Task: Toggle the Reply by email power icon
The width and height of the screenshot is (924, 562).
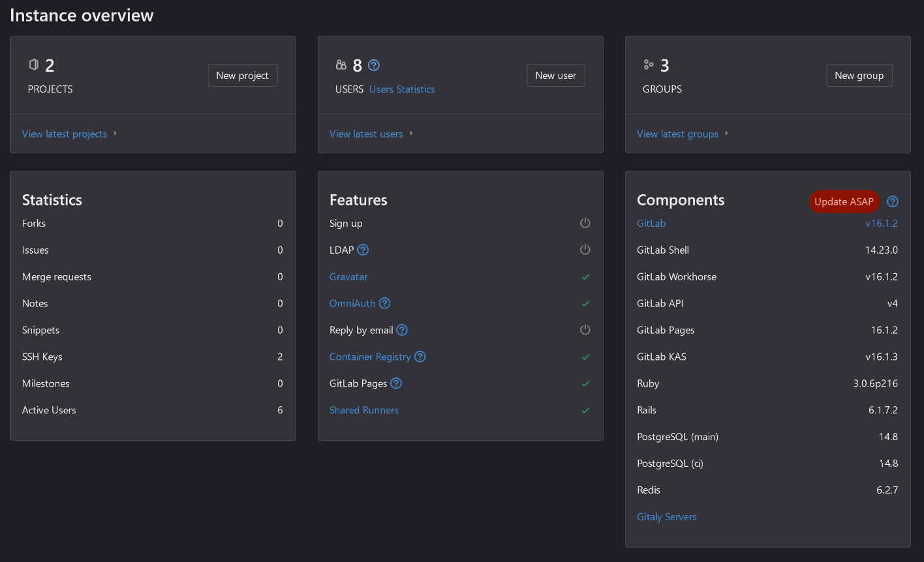Action: pyautogui.click(x=585, y=329)
